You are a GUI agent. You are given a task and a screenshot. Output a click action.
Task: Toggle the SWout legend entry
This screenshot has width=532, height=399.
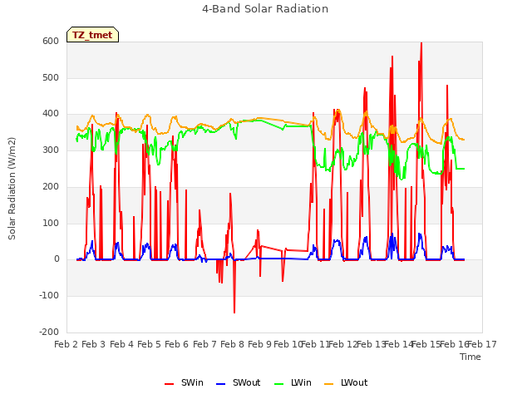(x=239, y=382)
